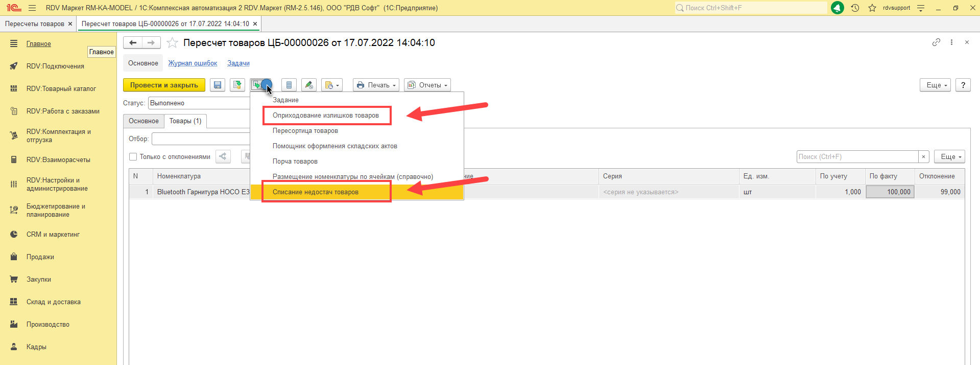Click the Статус field
The width and height of the screenshot is (980, 365).
click(x=199, y=103)
